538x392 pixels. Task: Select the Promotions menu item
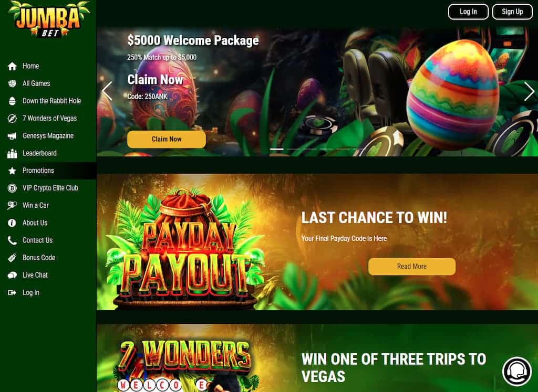tap(48, 171)
